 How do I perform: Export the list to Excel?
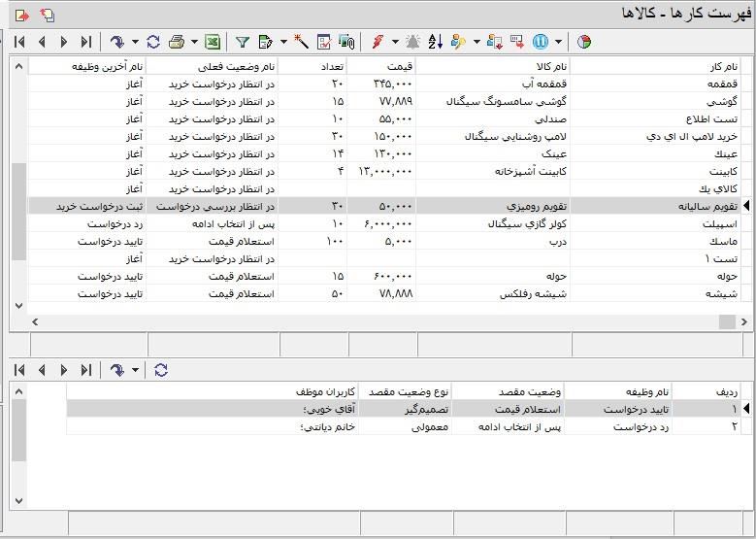coord(213,42)
